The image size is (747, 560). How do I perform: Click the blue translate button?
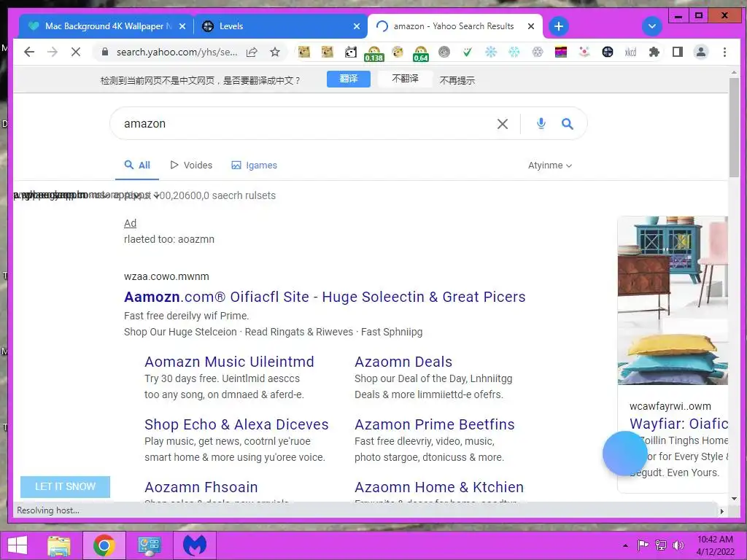(x=348, y=79)
